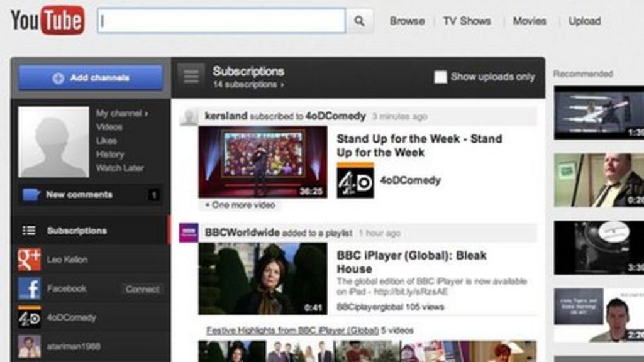644x362 pixels.
Task: Click the atariman1988 name in sidebar
Action: pyautogui.click(x=74, y=347)
